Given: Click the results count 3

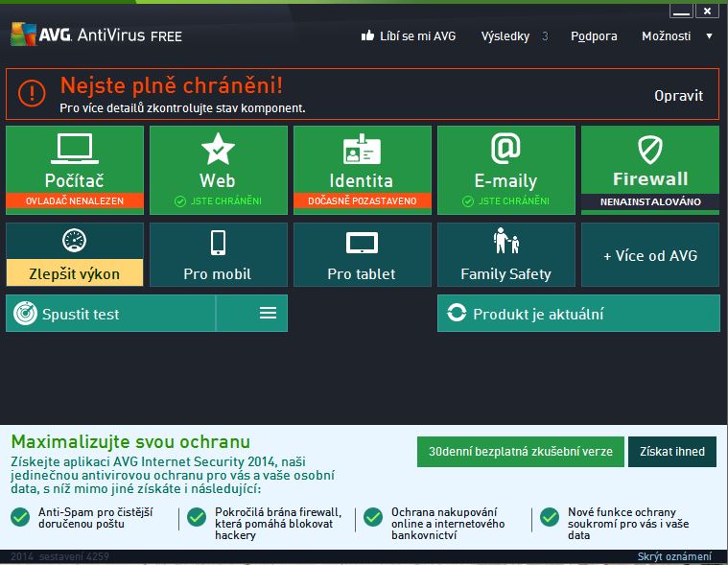Looking at the screenshot, I should (545, 36).
